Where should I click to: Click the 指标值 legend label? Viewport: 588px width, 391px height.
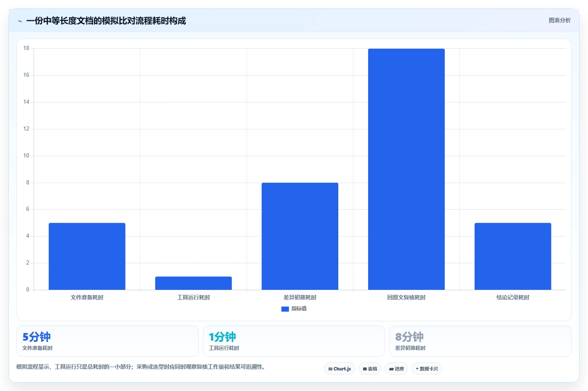click(299, 309)
